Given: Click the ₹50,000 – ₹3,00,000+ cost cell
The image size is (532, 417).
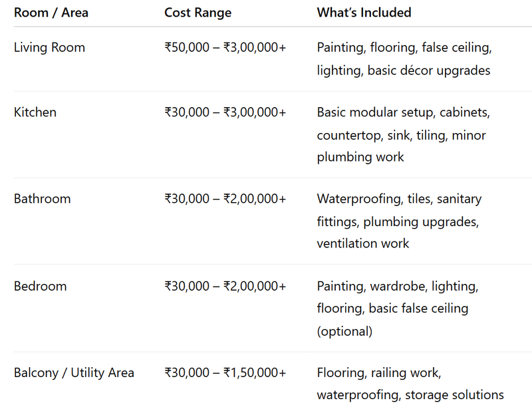Looking at the screenshot, I should tap(225, 47).
